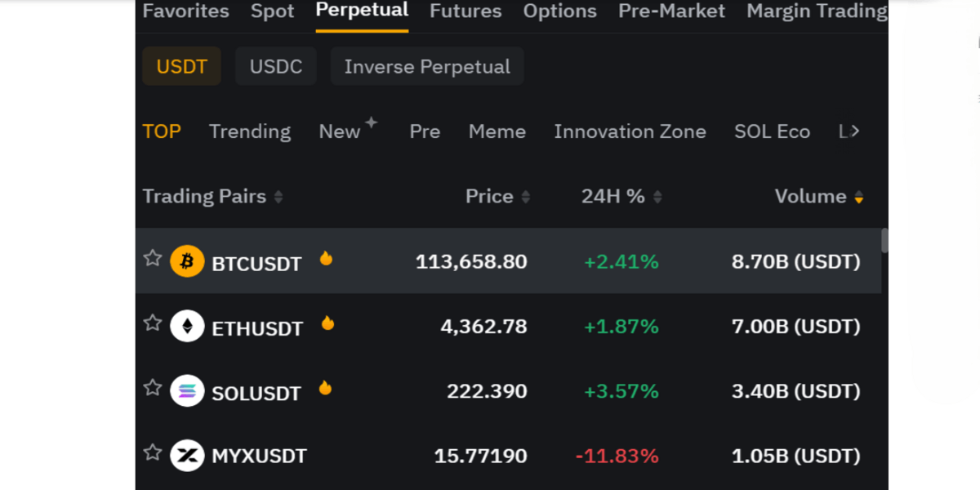Viewport: 980px width, 490px height.
Task: Expand more categories with right chevron
Action: coord(854,131)
